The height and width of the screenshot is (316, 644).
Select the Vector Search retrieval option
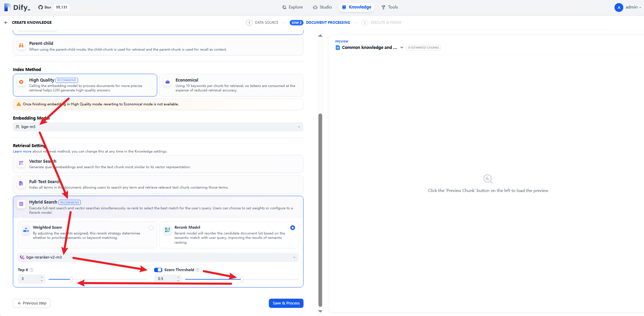[x=158, y=164]
